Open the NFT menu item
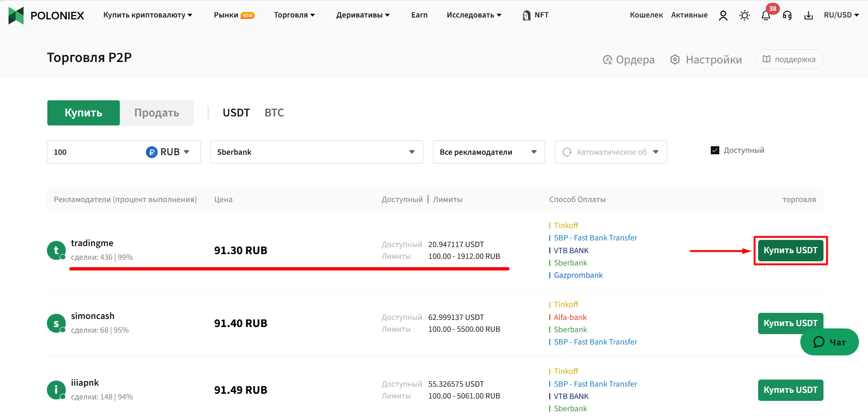 tap(536, 15)
